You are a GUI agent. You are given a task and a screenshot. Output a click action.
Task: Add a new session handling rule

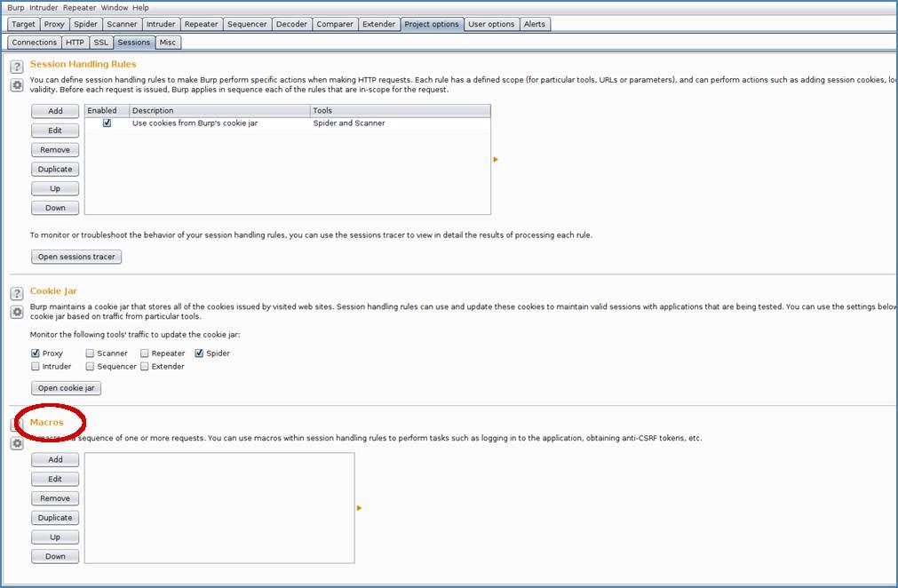coord(55,111)
